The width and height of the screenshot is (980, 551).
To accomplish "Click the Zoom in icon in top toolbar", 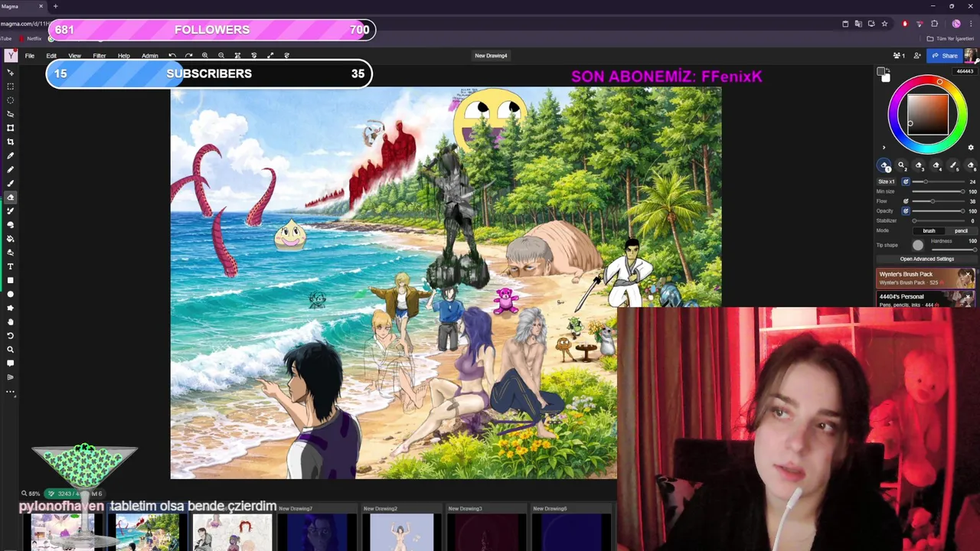I will click(x=205, y=55).
